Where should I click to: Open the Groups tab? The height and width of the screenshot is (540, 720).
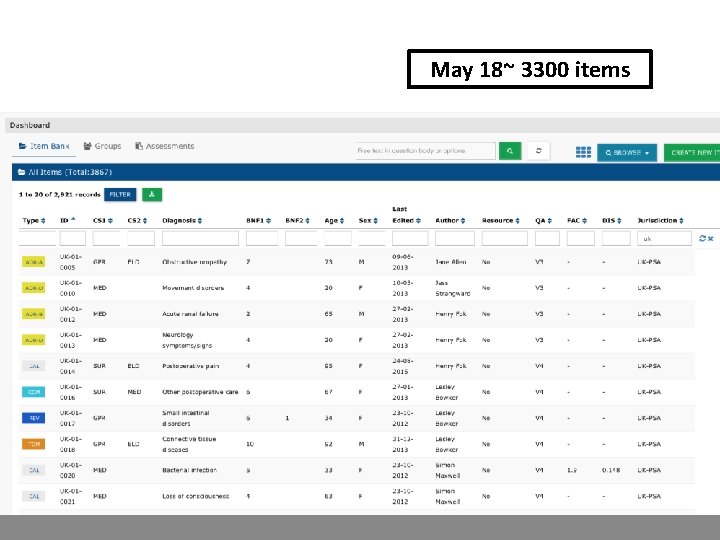coord(102,146)
